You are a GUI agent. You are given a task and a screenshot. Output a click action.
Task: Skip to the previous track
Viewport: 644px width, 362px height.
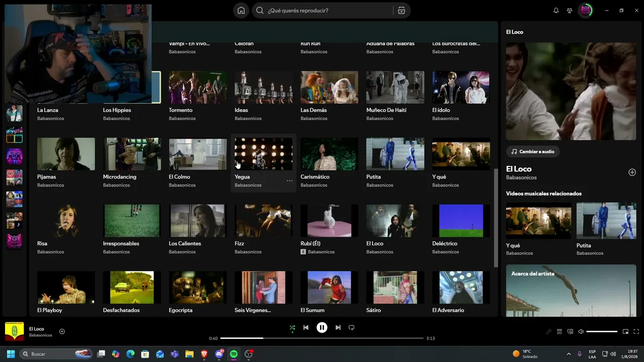pos(306,328)
